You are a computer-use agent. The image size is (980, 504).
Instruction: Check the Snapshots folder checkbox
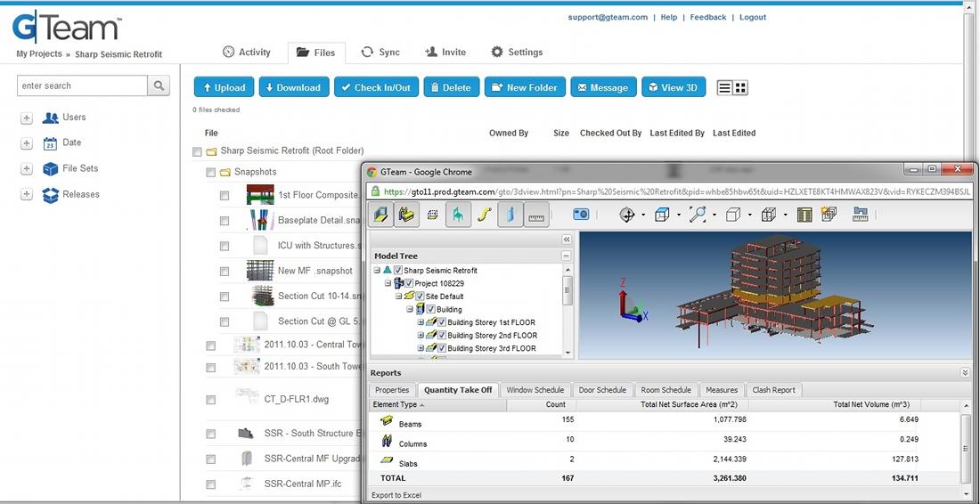coord(210,173)
